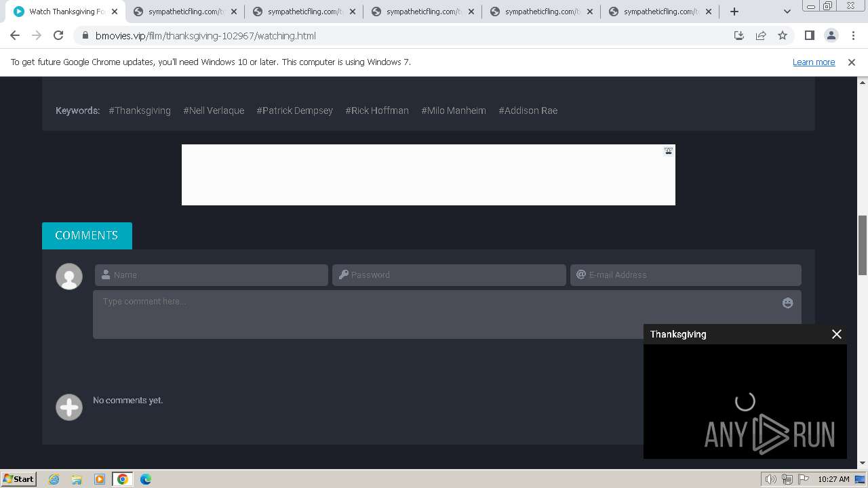Click the Action Center flag icon

[x=804, y=479]
